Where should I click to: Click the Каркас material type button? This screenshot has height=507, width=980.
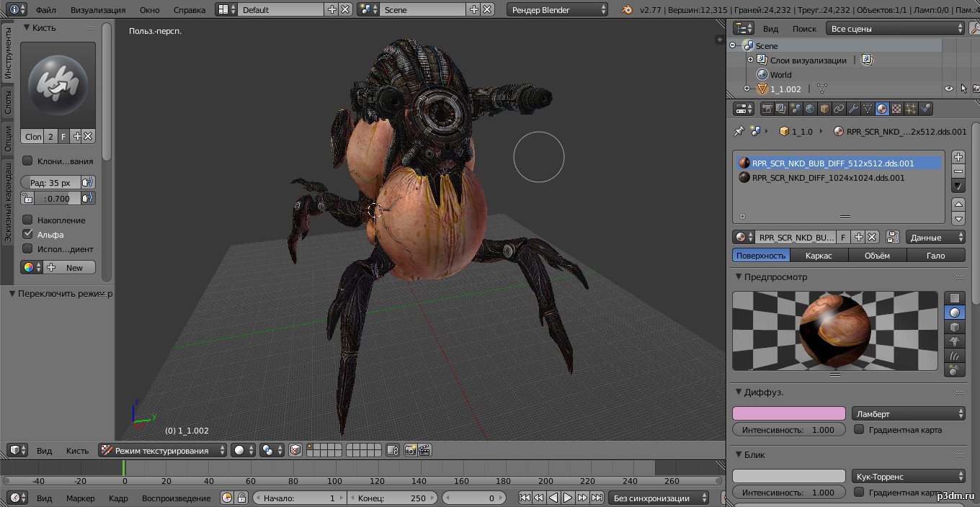(x=819, y=256)
